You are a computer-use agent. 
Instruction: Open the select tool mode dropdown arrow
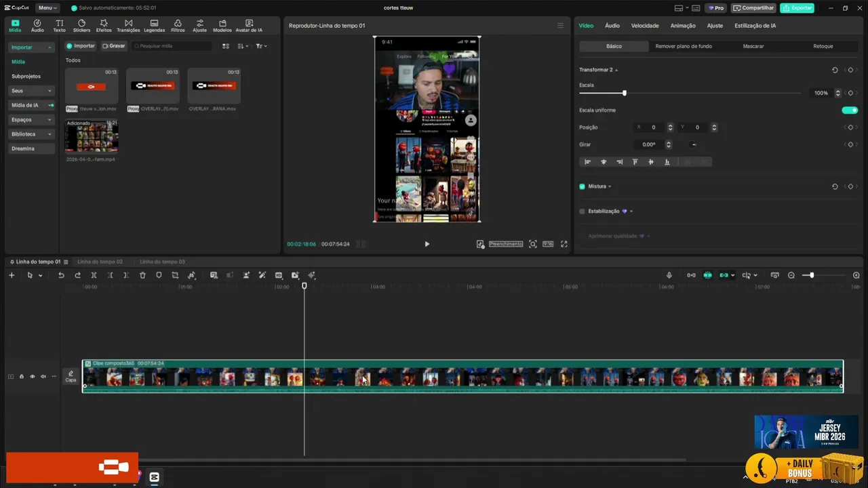click(x=40, y=275)
